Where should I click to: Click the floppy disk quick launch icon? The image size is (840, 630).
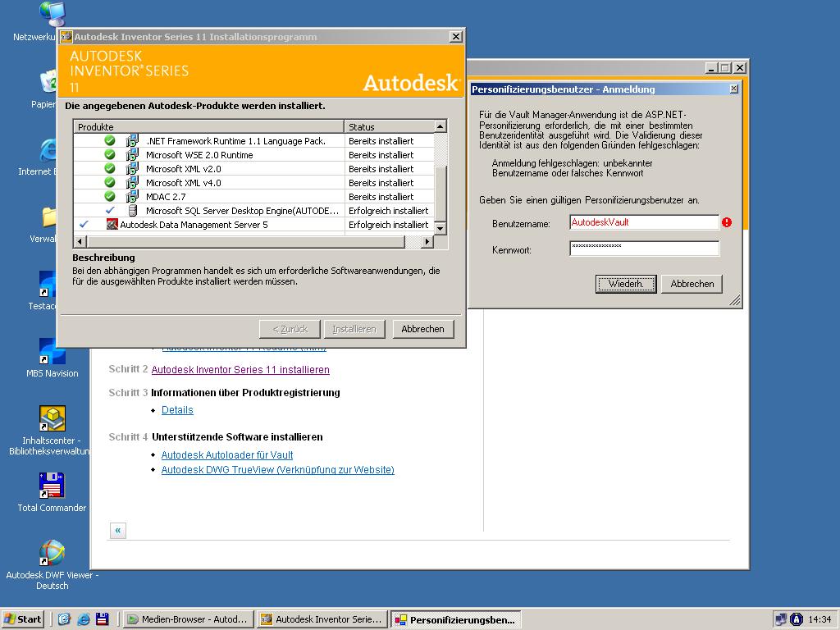pos(103,619)
